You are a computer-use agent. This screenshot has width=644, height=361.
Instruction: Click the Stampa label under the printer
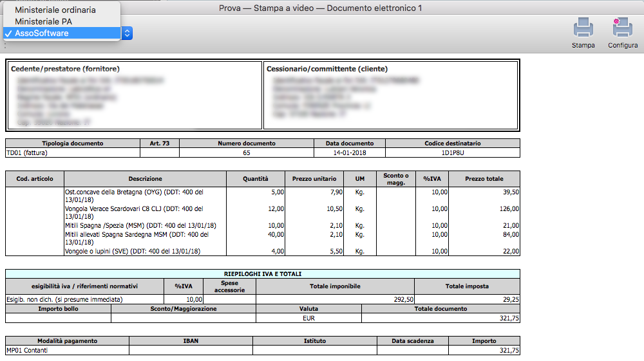coord(583,46)
